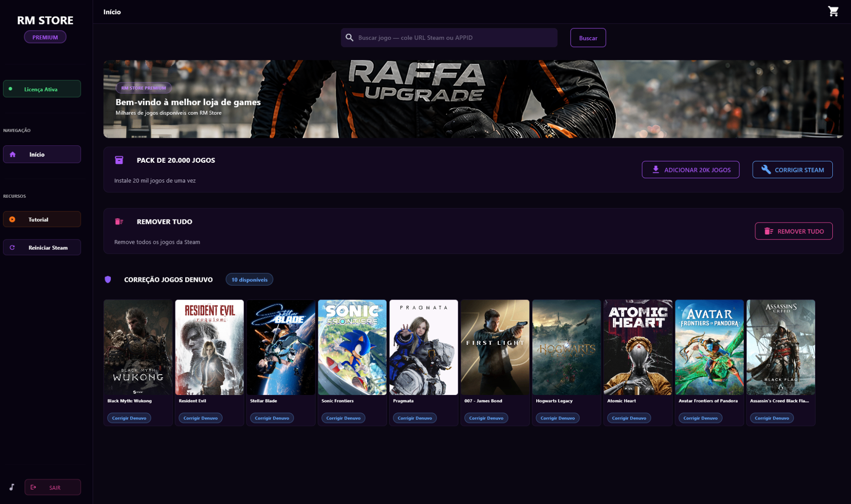Click the orange play icon beside Tutorial
Viewport: 851px width, 504px height.
[12, 219]
